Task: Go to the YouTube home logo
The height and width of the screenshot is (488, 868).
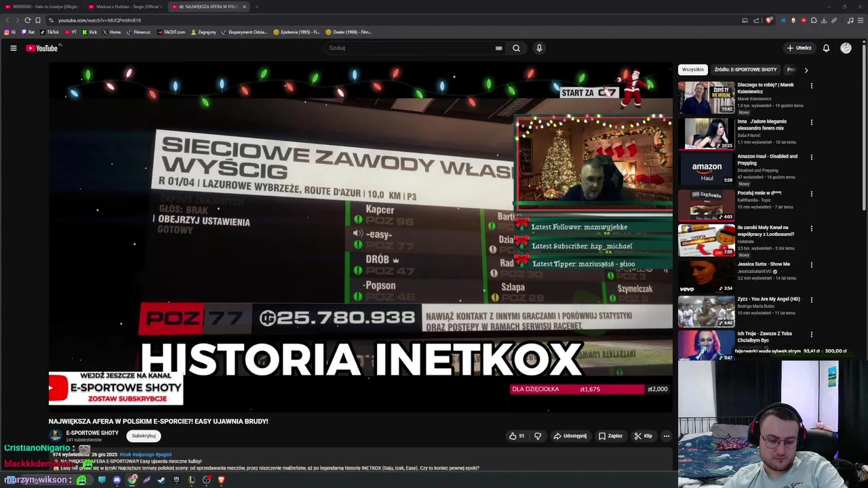Action: click(42, 48)
